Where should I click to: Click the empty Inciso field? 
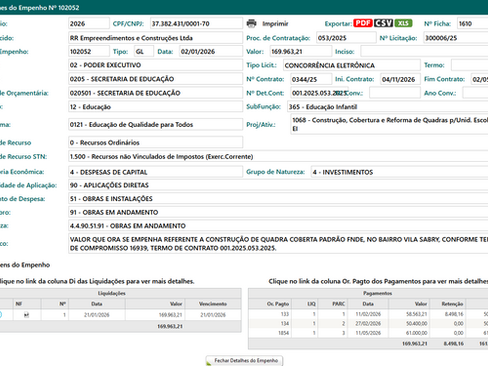(x=424, y=52)
